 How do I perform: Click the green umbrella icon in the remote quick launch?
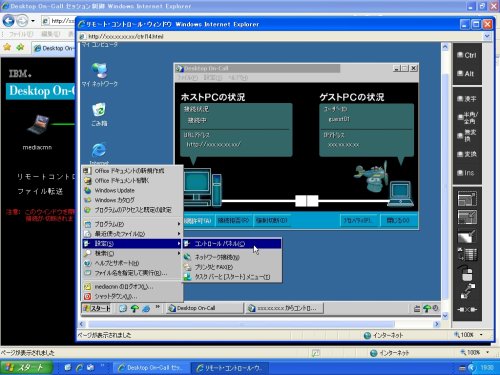pos(135,308)
